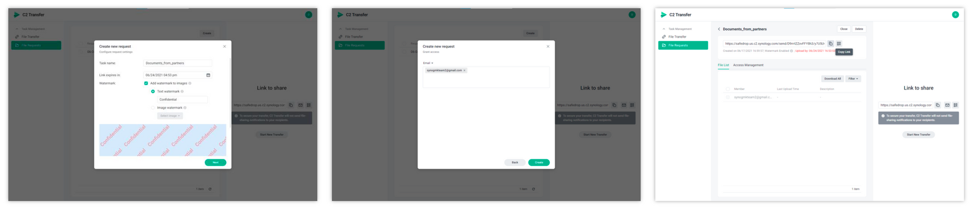Open the Filter dropdown in File List
This screenshot has width=980, height=209.
(x=853, y=79)
